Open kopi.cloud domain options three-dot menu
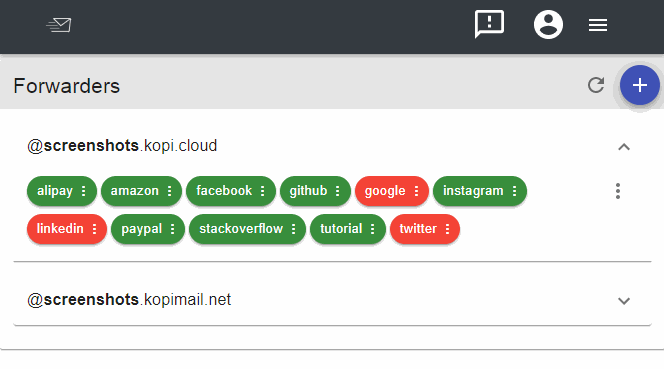 [618, 191]
